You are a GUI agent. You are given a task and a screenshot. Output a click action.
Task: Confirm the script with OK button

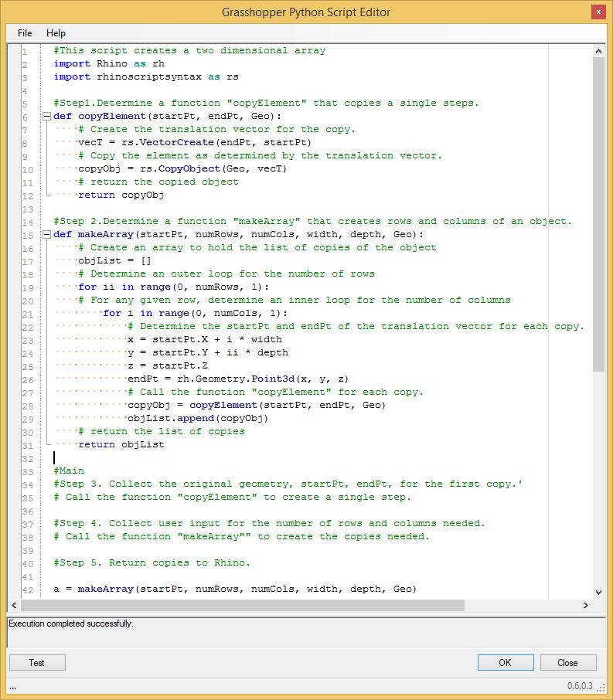506,662
